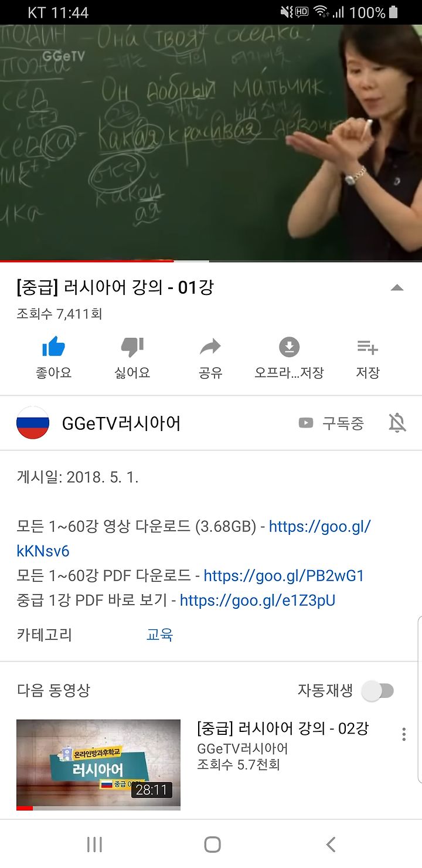The width and height of the screenshot is (422, 868).
Task: Toggle the 구독중 subscribed button
Action: [x=331, y=423]
